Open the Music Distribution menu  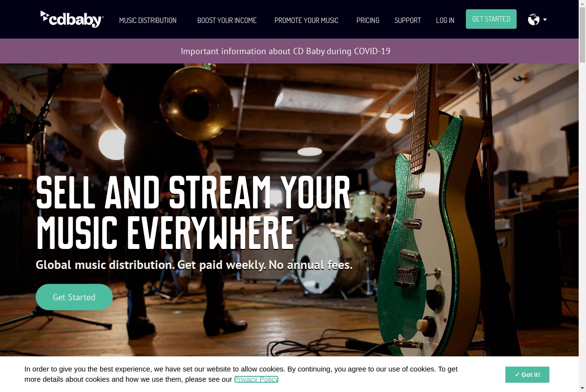(x=148, y=20)
